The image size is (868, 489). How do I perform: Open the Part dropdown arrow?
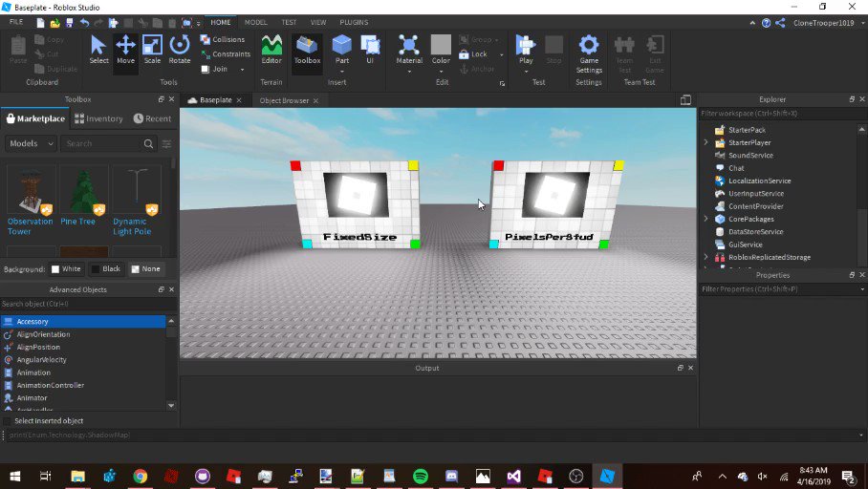[341, 72]
